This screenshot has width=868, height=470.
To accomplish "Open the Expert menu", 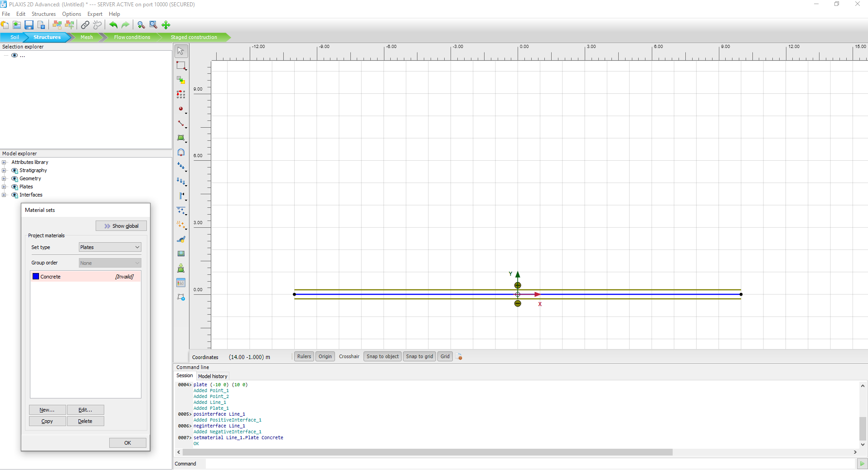I will point(95,14).
